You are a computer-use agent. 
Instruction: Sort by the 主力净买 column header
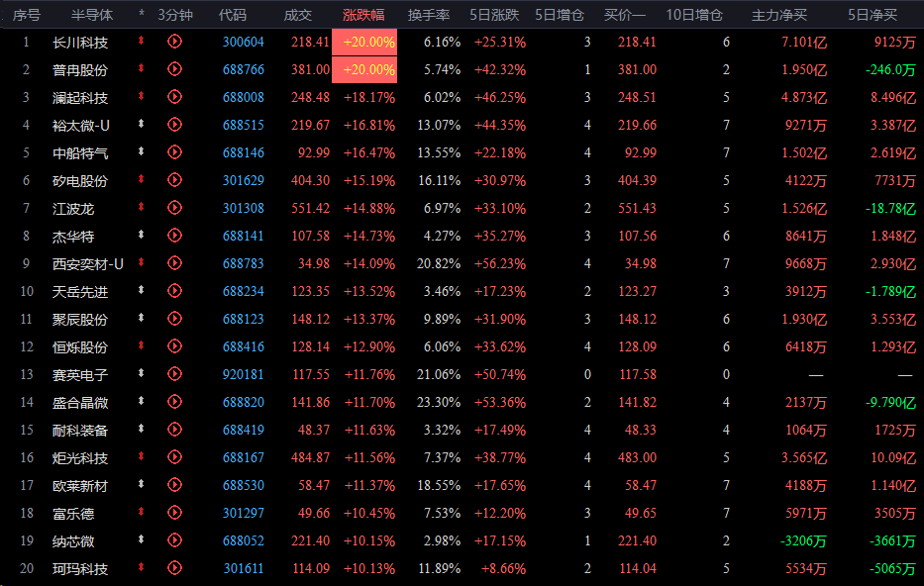779,15
